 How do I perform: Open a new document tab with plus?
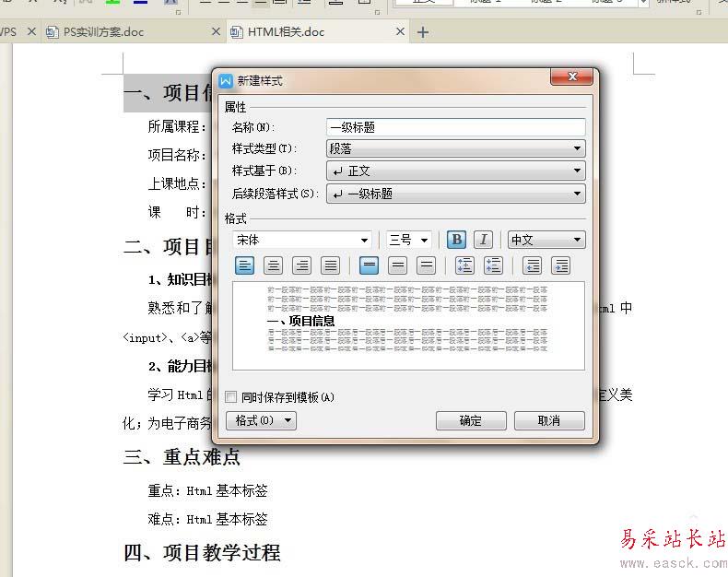pyautogui.click(x=423, y=32)
